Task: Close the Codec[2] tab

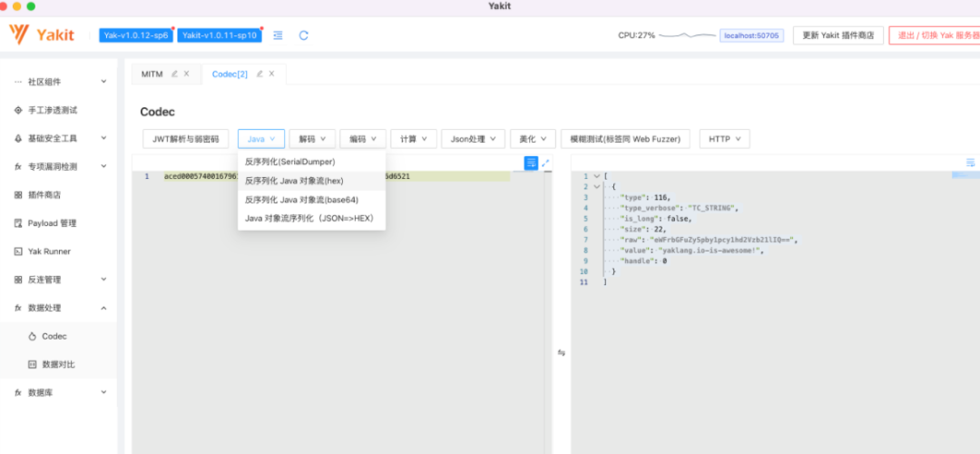Action: (271, 74)
